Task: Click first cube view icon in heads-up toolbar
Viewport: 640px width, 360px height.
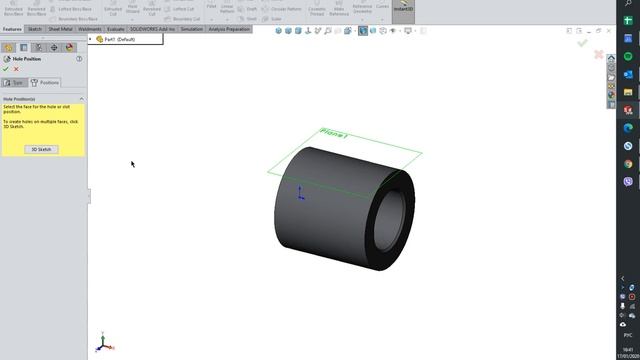Action: click(278, 31)
